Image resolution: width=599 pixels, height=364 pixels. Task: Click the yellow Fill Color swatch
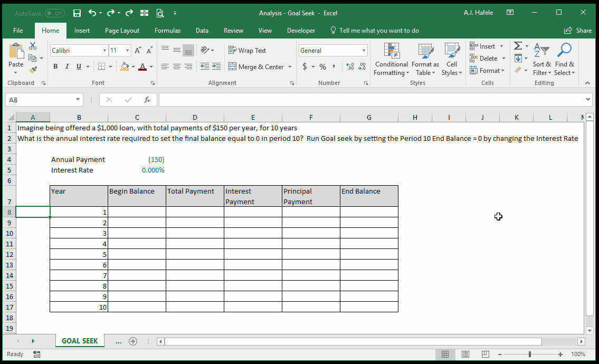click(125, 66)
